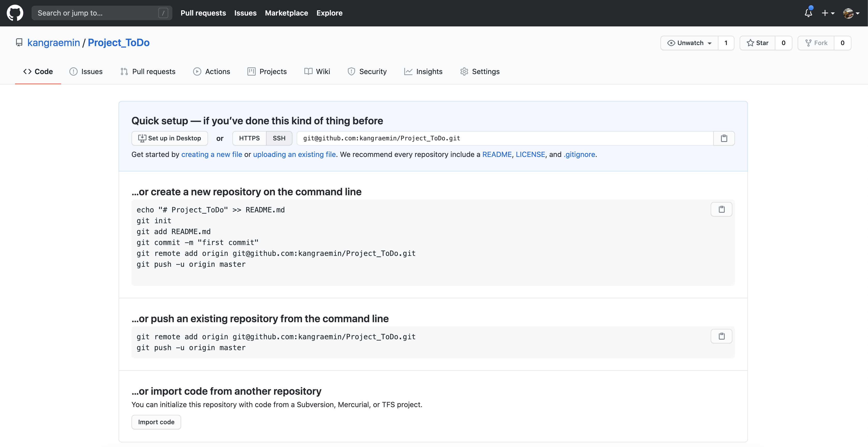Open the .gitignore link
Image resolution: width=868 pixels, height=447 pixels.
pyautogui.click(x=579, y=154)
